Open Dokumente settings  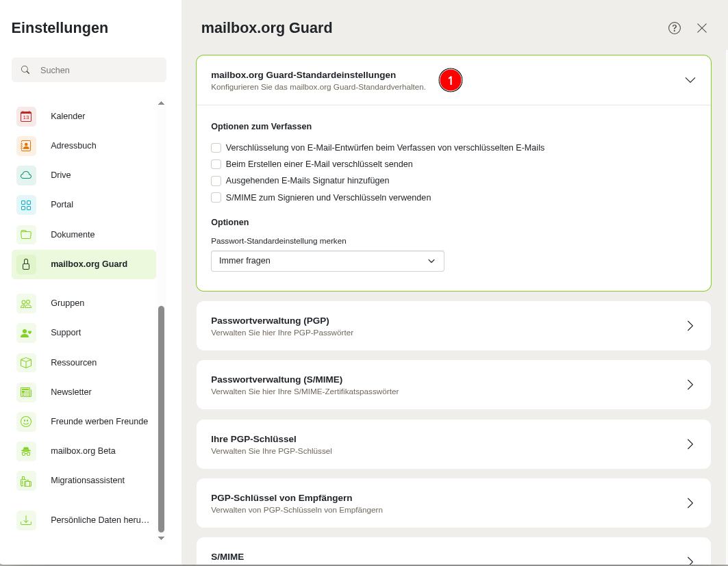[x=84, y=235]
